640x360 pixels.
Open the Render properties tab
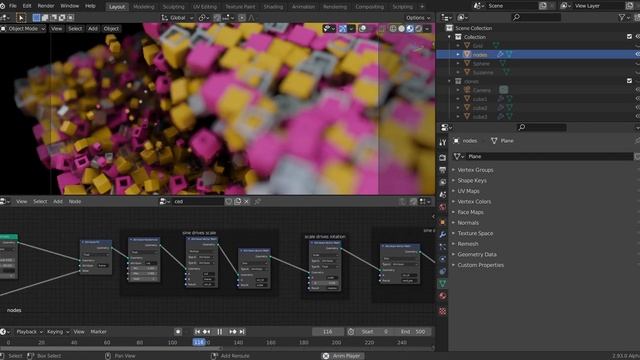[x=442, y=157]
